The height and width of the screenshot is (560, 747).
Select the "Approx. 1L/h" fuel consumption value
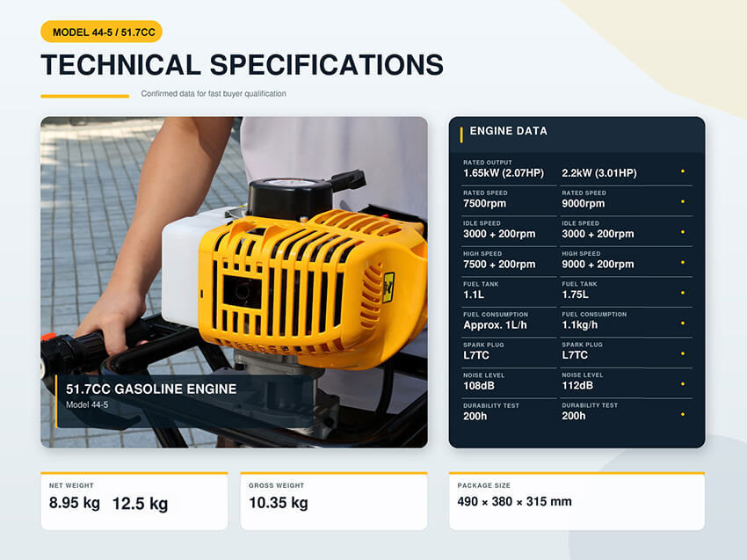(495, 325)
